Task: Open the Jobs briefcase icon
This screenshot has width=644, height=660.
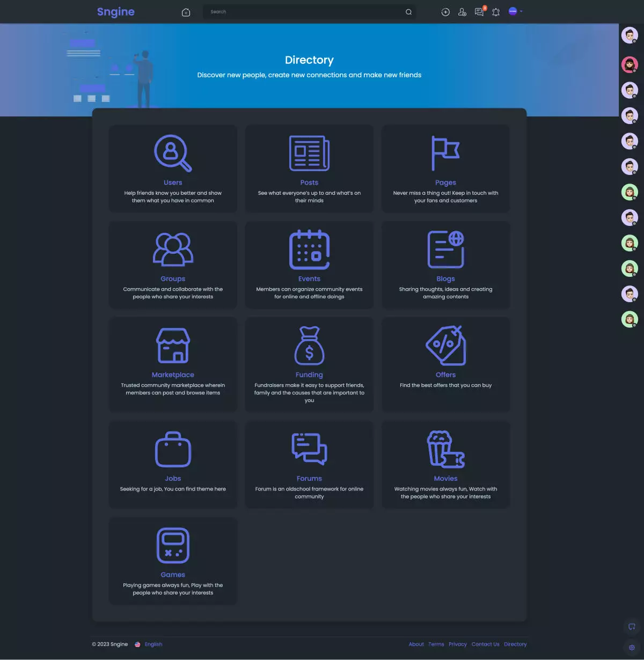Action: (173, 449)
